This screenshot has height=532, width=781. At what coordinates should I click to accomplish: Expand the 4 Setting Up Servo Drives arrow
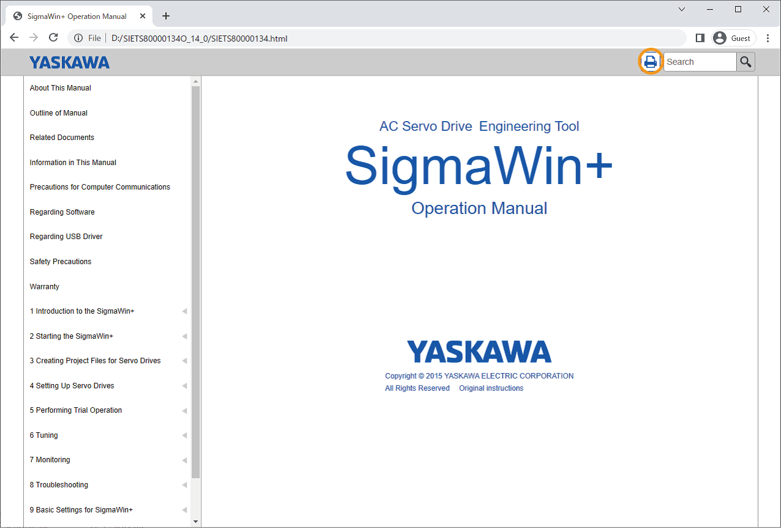(x=184, y=386)
